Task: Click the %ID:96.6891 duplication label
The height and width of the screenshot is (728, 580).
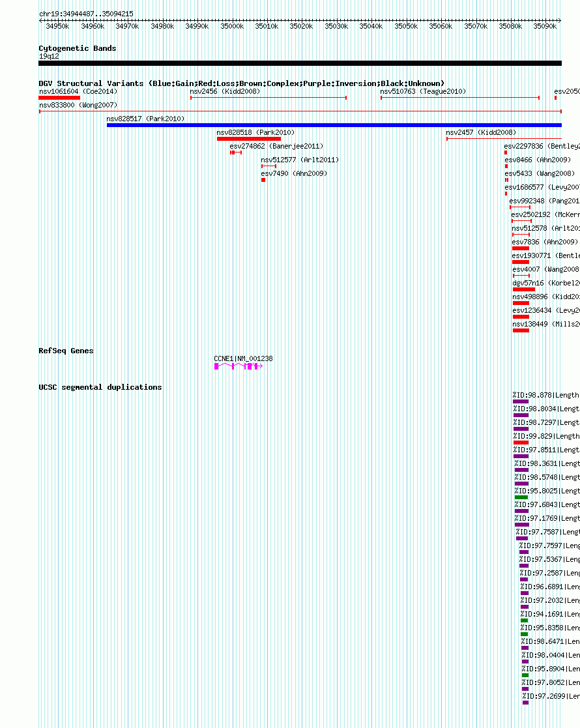Action: pos(550,587)
